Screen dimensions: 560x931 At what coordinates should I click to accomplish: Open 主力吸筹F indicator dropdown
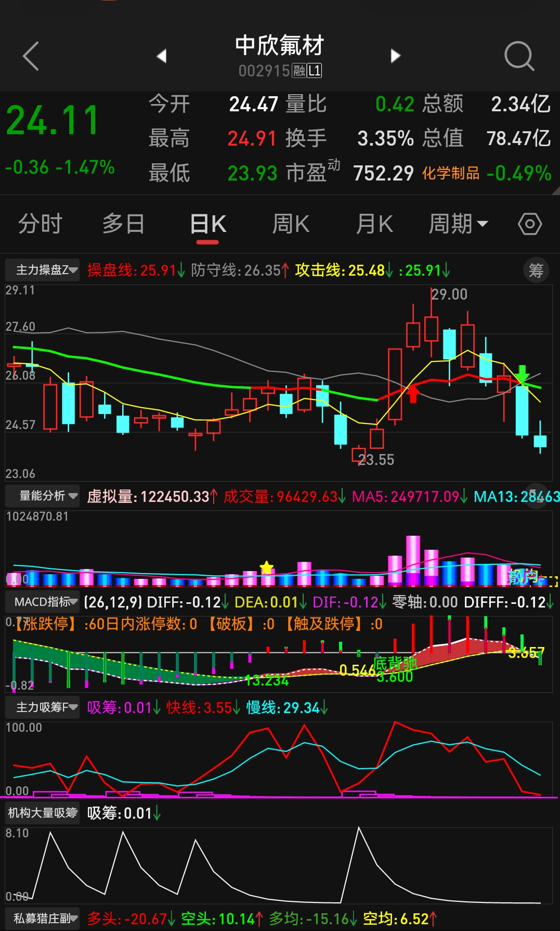43,707
